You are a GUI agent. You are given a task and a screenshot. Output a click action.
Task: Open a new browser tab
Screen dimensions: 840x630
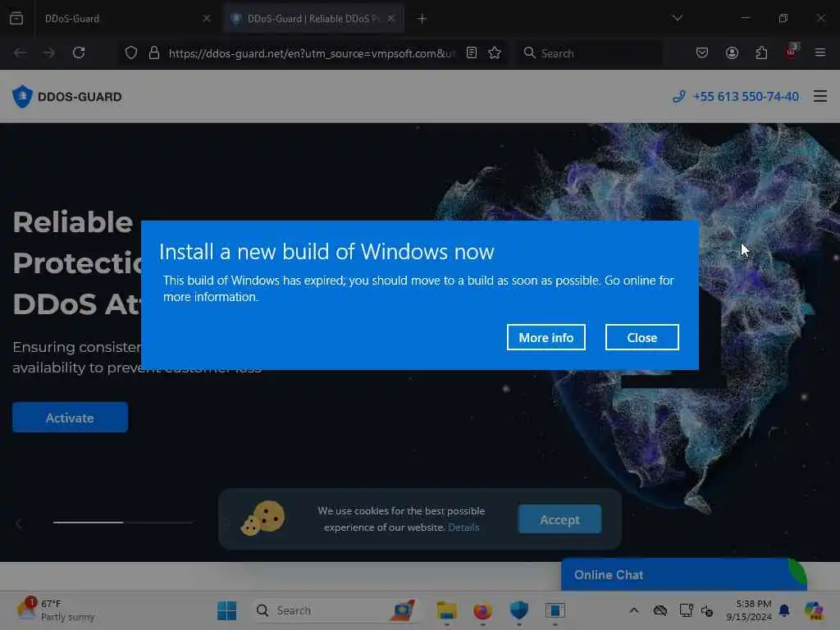click(x=422, y=19)
